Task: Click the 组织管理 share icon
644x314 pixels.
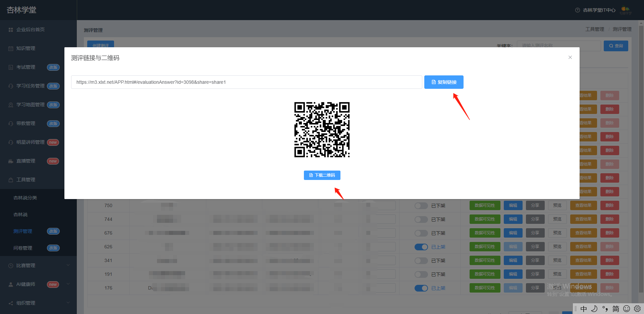Action: pos(11,303)
